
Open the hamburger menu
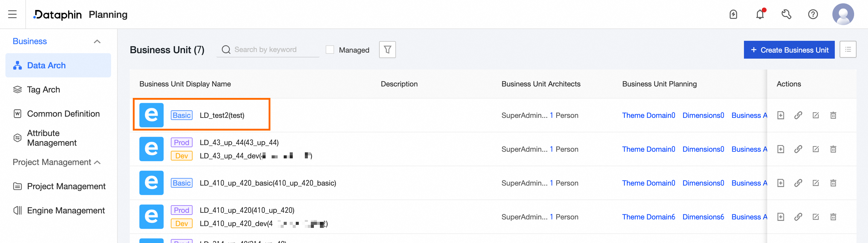point(12,14)
